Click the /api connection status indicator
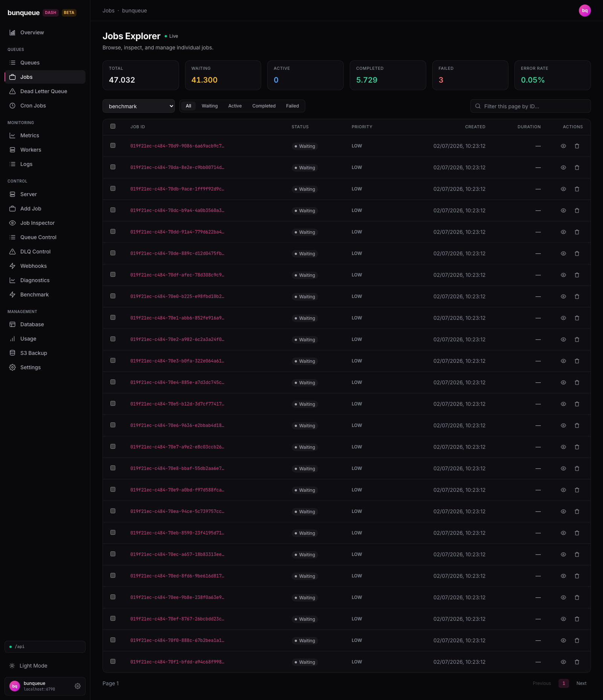 (x=45, y=647)
